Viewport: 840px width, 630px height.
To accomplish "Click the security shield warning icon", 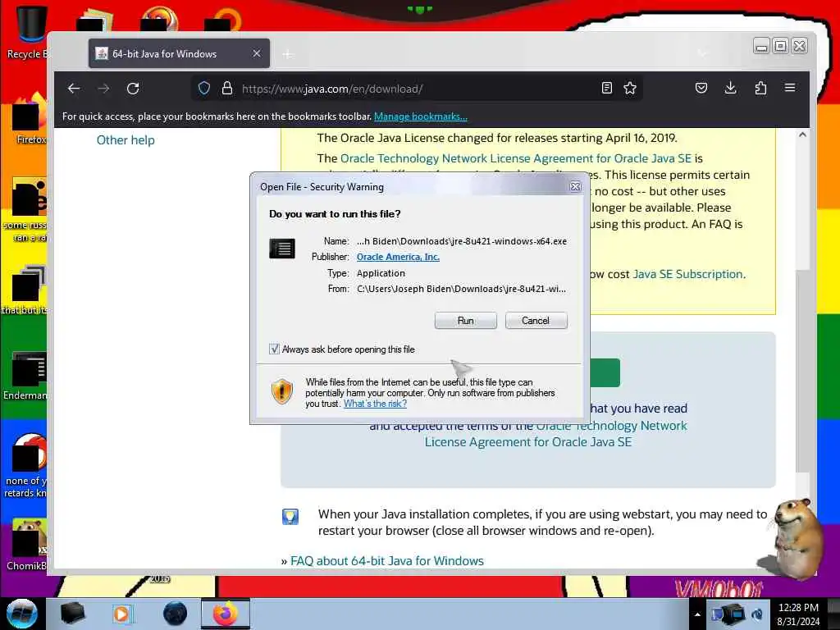I will tap(282, 391).
